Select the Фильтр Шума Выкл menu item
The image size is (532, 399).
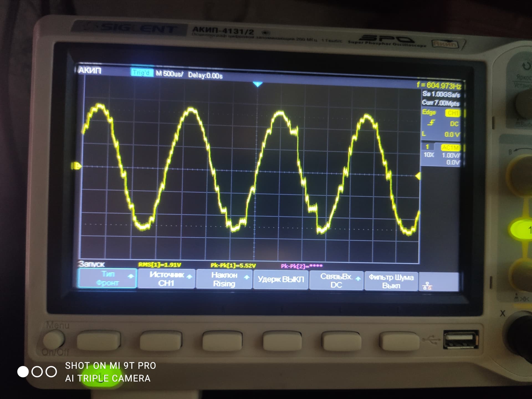(391, 281)
